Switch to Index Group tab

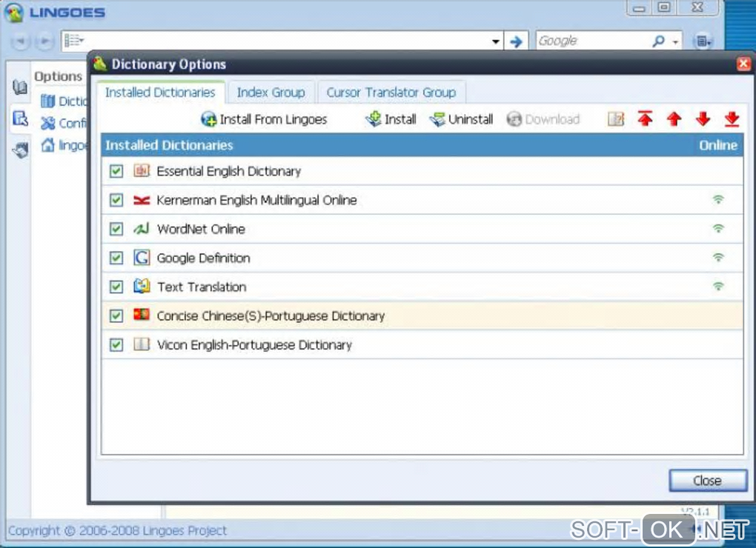(x=271, y=92)
